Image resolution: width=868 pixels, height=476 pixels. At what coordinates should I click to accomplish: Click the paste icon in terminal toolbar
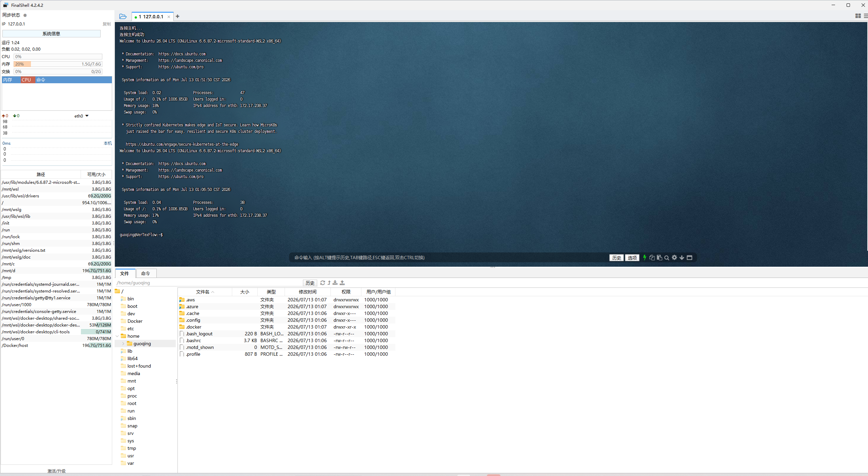pyautogui.click(x=660, y=258)
